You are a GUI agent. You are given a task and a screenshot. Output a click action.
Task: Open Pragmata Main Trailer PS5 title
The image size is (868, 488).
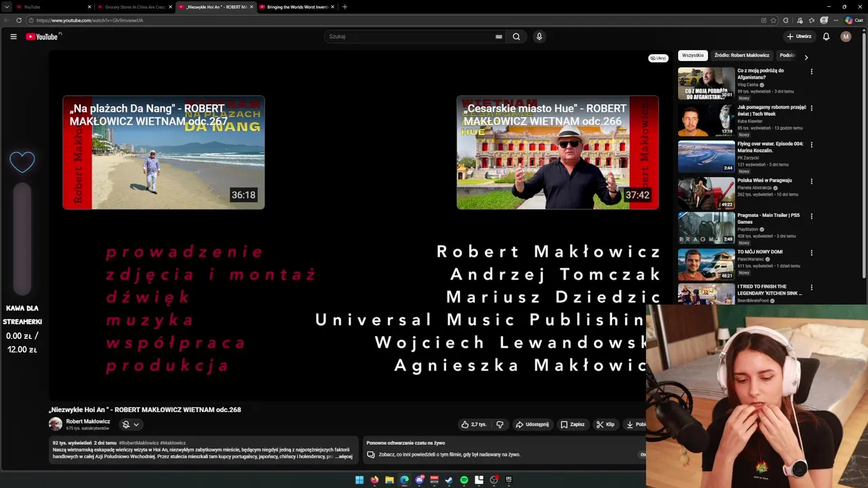768,218
